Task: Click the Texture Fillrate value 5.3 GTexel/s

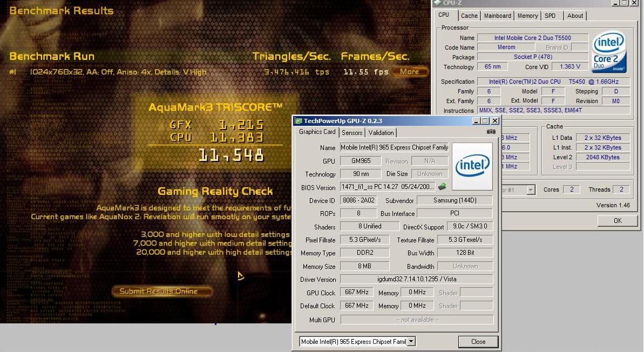Action: point(465,240)
